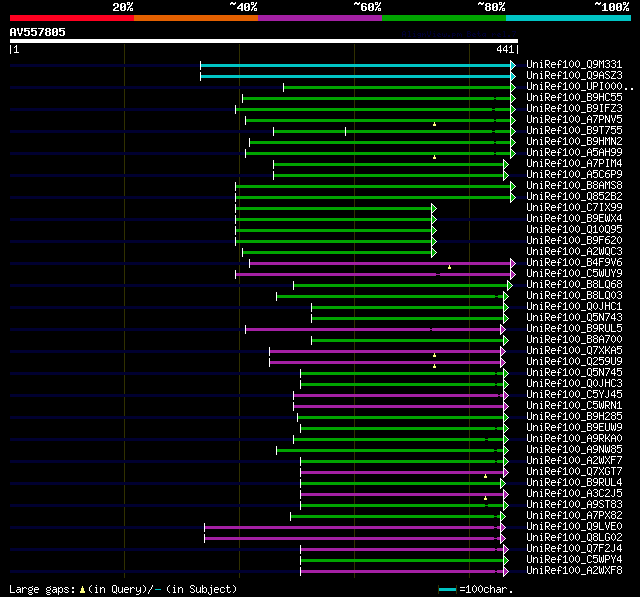Select the UniRef100_C5WPY4 label
Image resolution: width=640 pixels, height=597 pixels.
[x=574, y=560]
